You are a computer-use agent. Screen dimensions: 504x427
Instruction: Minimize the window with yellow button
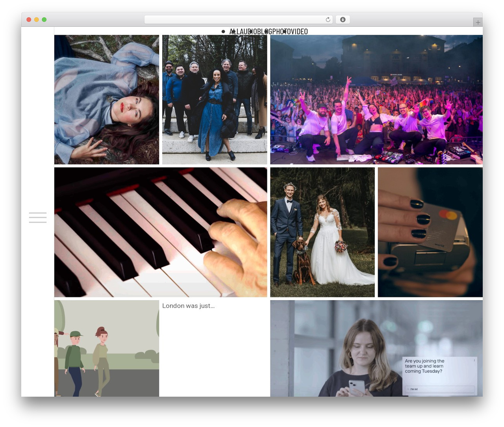point(36,20)
